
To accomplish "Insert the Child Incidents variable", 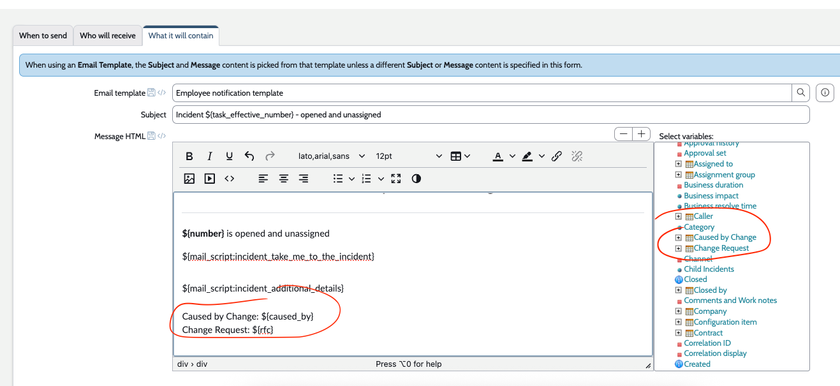I will pos(709,269).
